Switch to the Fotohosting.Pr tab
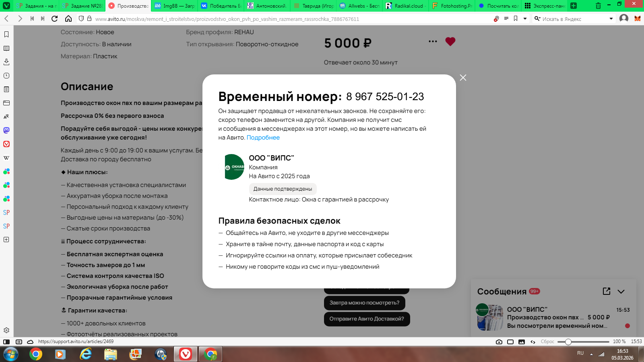Image resolution: width=644 pixels, height=362 pixels. click(x=452, y=6)
